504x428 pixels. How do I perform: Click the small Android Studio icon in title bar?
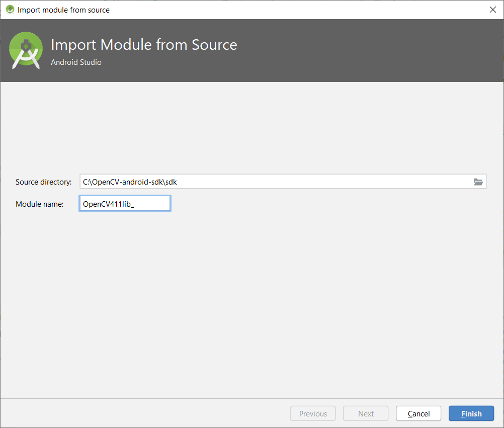tap(10, 10)
